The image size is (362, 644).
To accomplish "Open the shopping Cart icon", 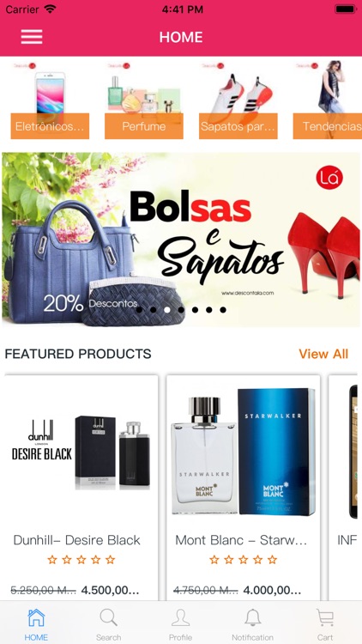I will click(x=325, y=617).
